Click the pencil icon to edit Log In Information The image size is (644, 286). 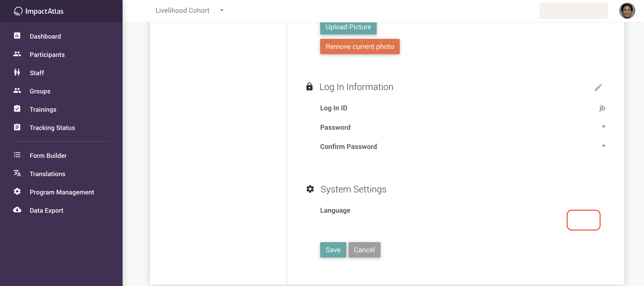pyautogui.click(x=598, y=87)
